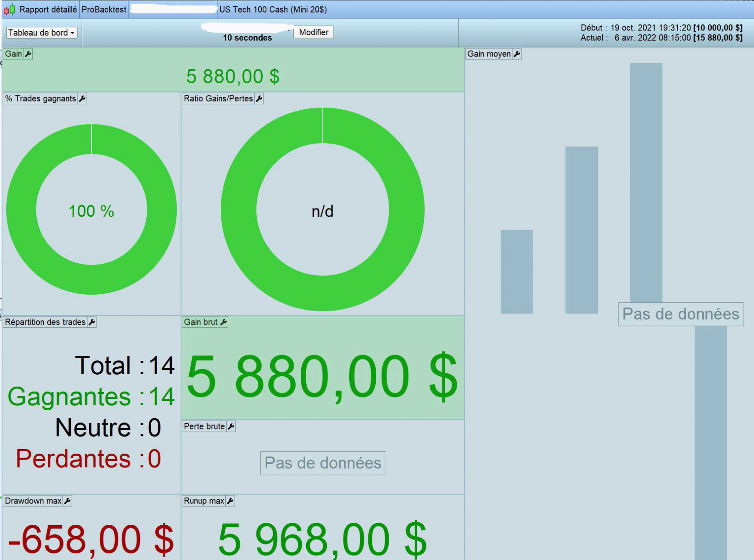The height and width of the screenshot is (560, 754).
Task: Click the Pas de données label under Perte brute
Action: tap(323, 463)
